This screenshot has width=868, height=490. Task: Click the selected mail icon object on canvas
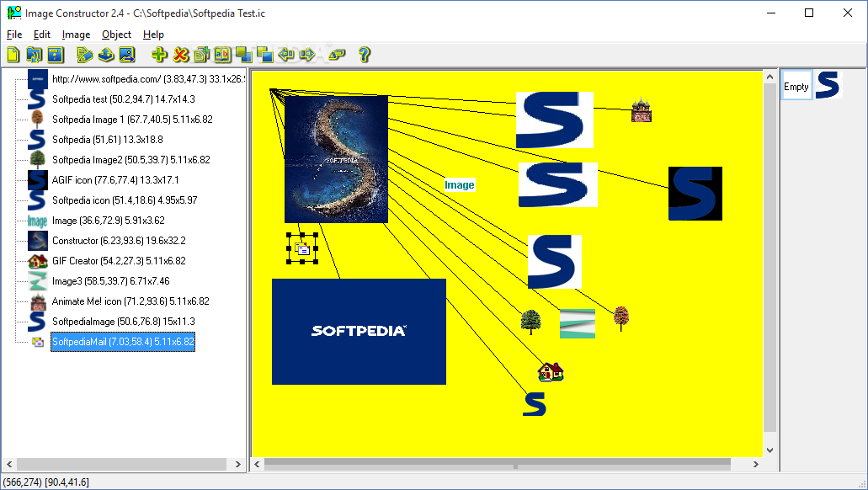[x=302, y=248]
